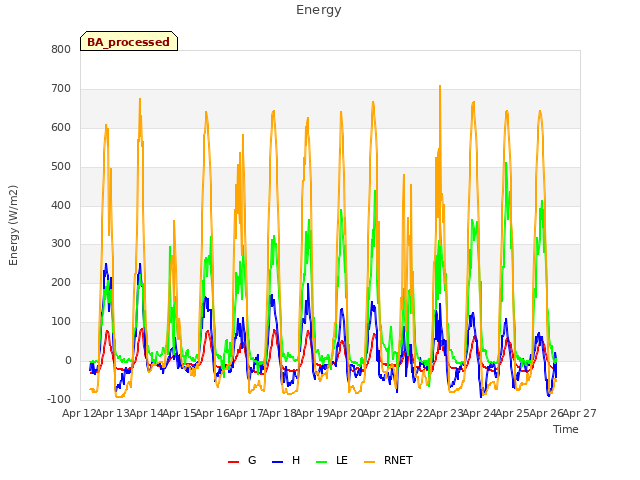The image size is (640, 480).
Task: Click the blue H legend color marker
Action: [278, 462]
